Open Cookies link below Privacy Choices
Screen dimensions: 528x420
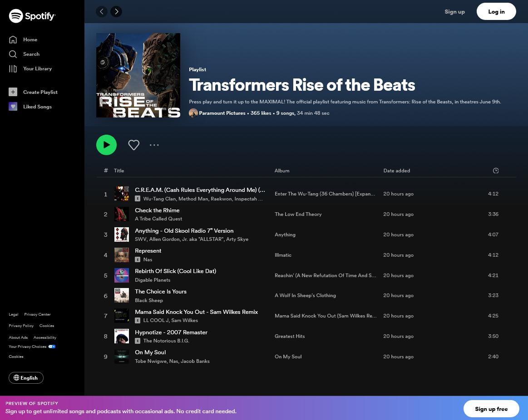pyautogui.click(x=16, y=357)
